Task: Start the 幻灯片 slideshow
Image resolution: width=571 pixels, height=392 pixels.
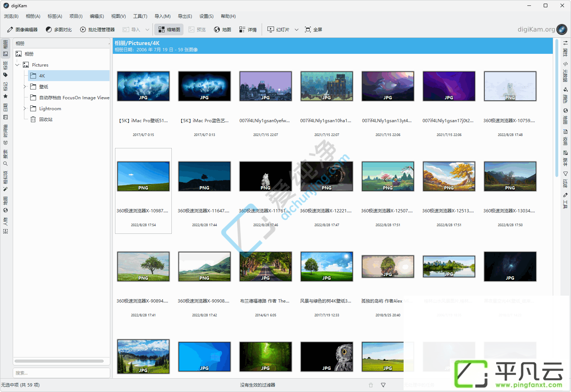Action: click(278, 29)
